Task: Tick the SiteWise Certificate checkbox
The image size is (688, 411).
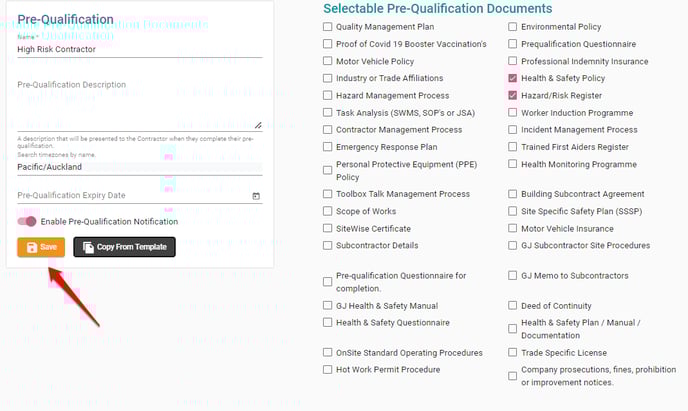Action: pos(327,228)
